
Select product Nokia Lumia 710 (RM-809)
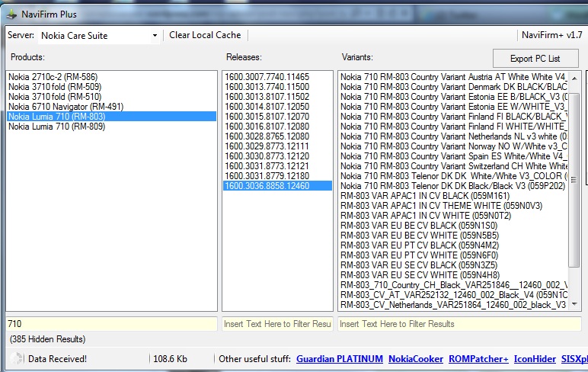(111, 127)
